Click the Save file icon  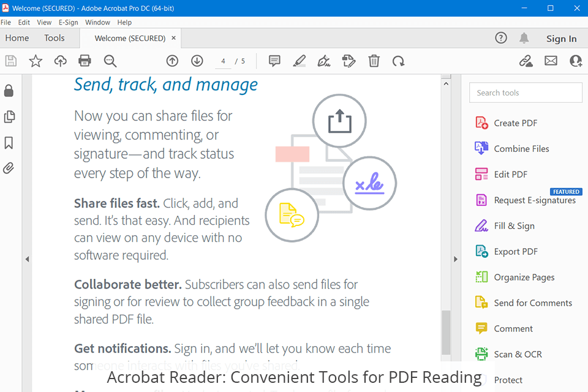pos(11,61)
